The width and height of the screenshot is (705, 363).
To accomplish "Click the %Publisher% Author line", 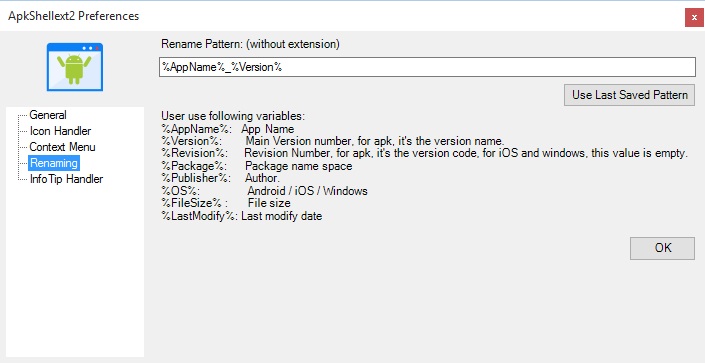I will (x=220, y=178).
